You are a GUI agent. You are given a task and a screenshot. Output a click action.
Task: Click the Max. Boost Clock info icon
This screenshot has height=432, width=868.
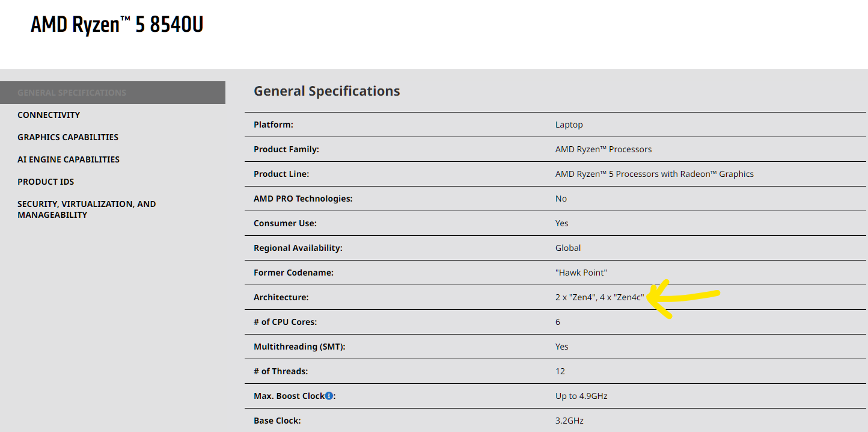coord(329,396)
